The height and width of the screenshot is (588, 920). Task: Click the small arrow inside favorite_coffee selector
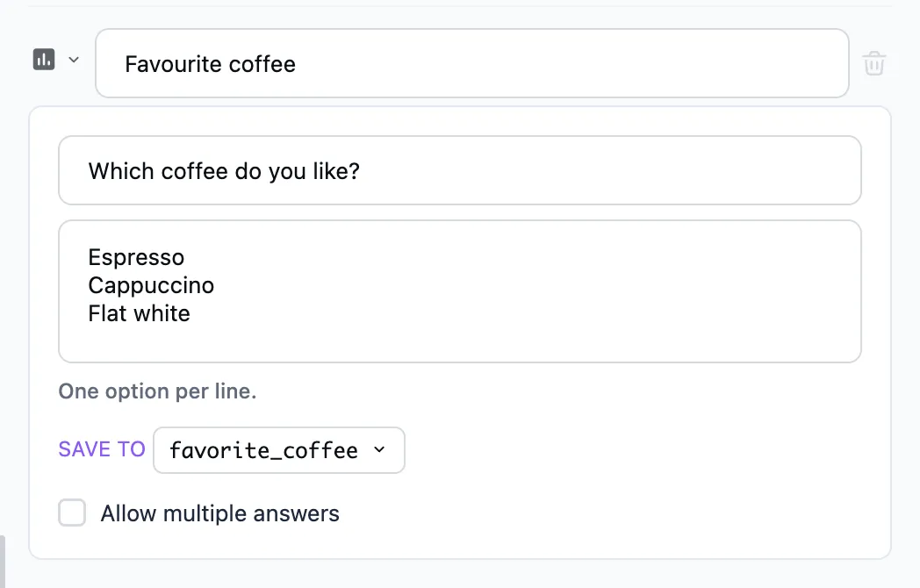click(x=379, y=449)
